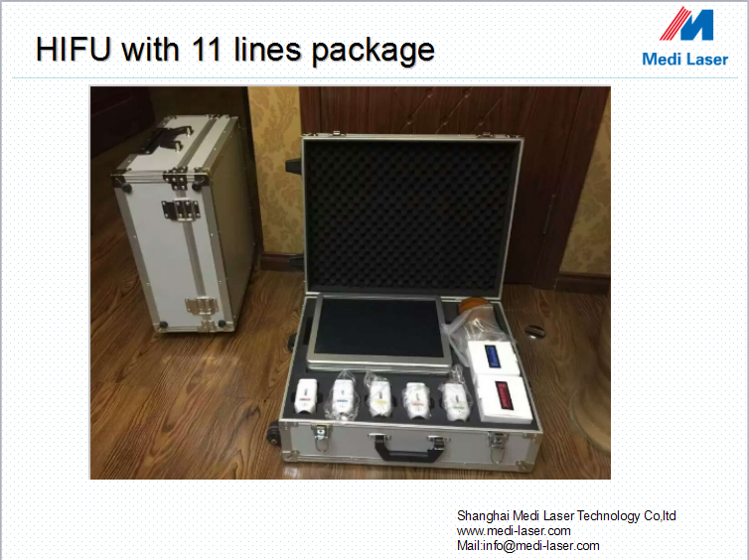
Task: Click the middle cartridge with yellow label
Action: [379, 397]
